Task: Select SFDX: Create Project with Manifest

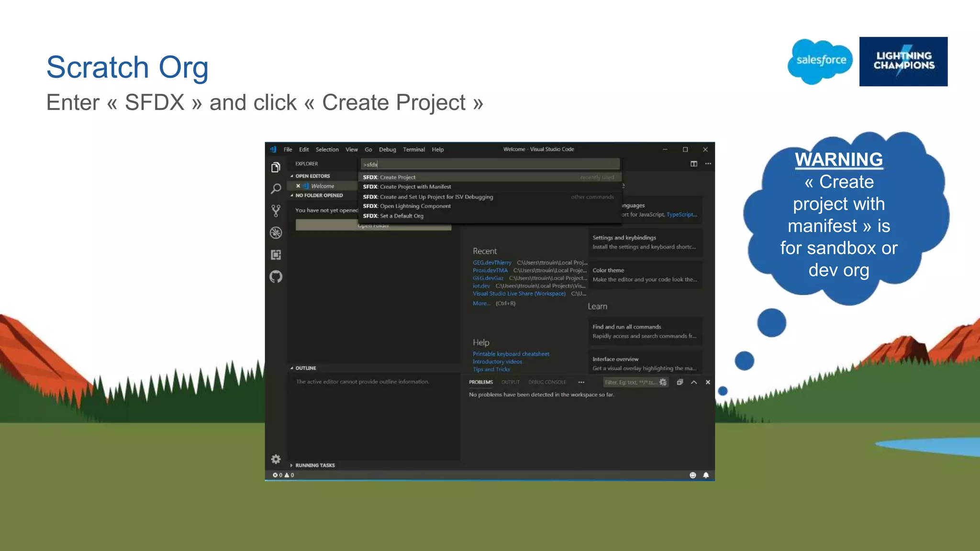Action: (x=490, y=187)
